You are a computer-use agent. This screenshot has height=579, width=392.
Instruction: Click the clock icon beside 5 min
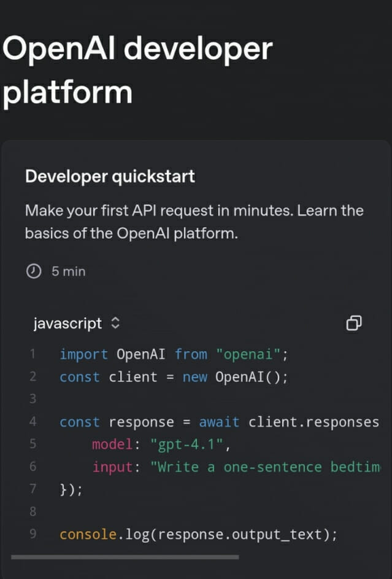coord(34,271)
